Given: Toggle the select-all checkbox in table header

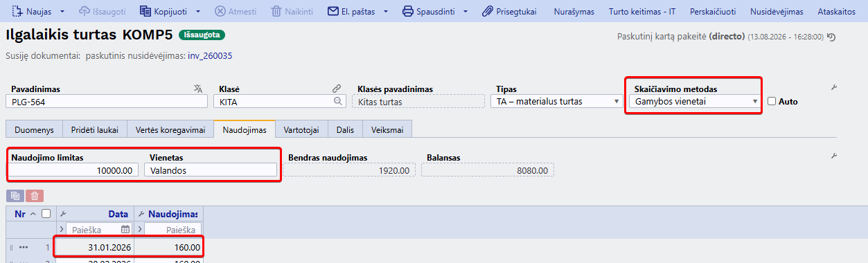Looking at the screenshot, I should [x=46, y=214].
